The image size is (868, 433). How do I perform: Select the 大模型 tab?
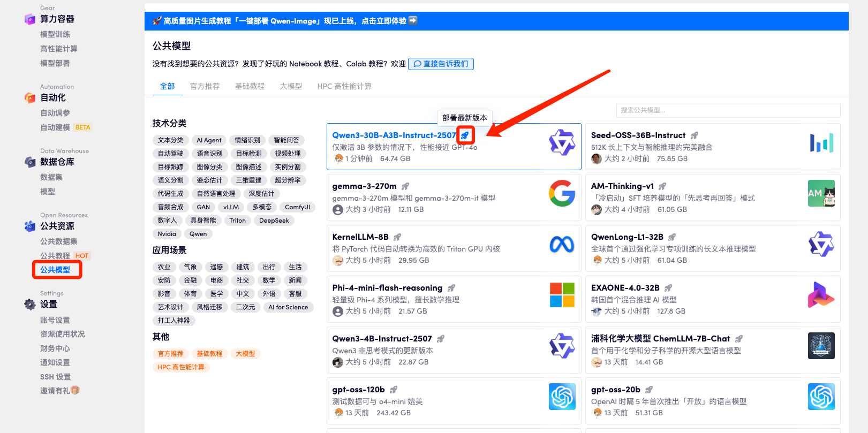(291, 86)
